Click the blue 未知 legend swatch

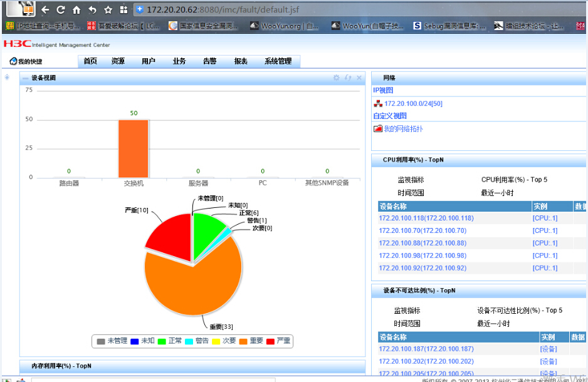pos(134,341)
